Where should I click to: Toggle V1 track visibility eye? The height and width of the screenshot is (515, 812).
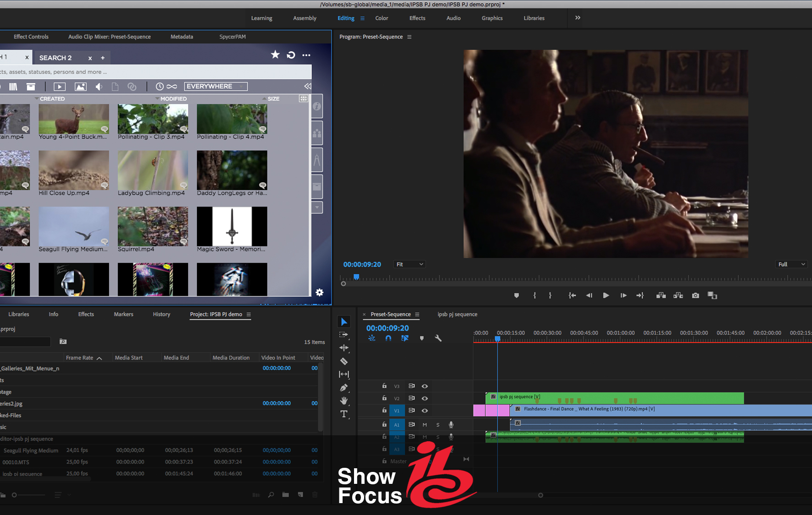(425, 411)
